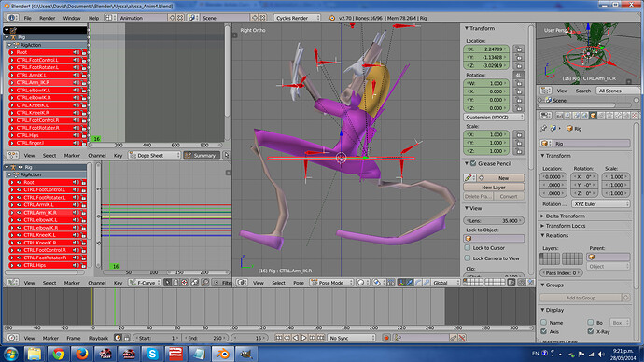Open the Windows Start menu
The image size is (644, 362).
coord(11,354)
